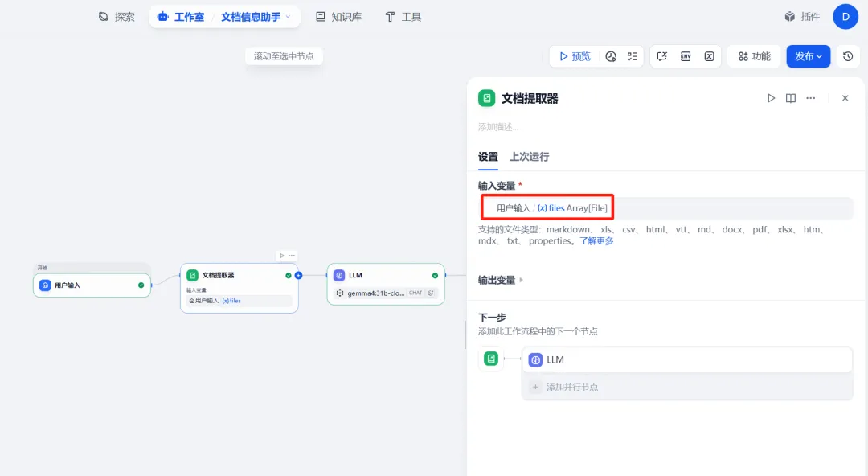This screenshot has width=868, height=476.
Task: Click the green 文档提取器 panel icon
Action: (486, 98)
